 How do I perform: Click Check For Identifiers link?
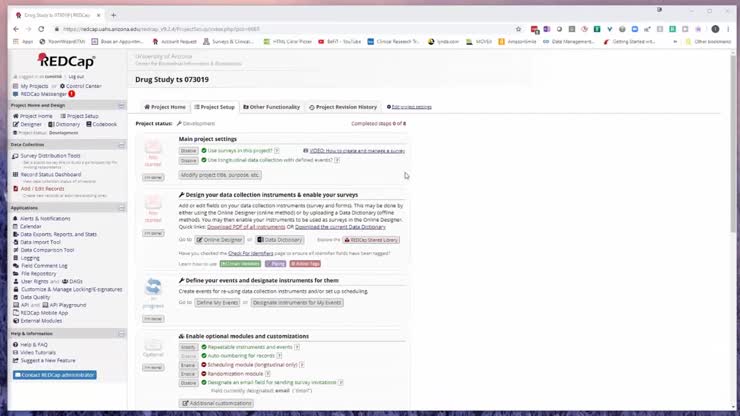(x=251, y=254)
